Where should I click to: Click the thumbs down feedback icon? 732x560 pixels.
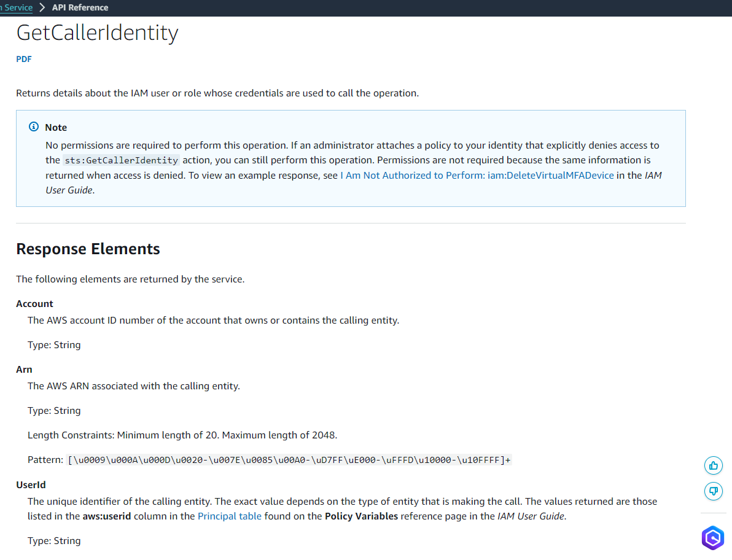click(x=714, y=491)
